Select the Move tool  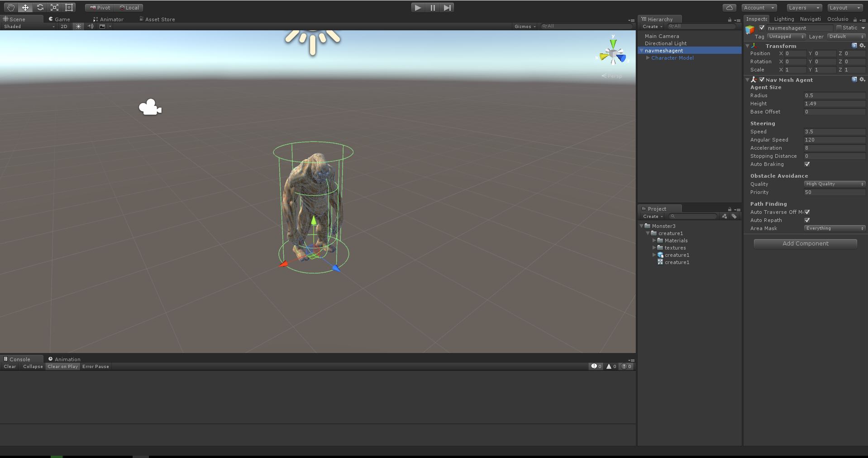click(25, 8)
